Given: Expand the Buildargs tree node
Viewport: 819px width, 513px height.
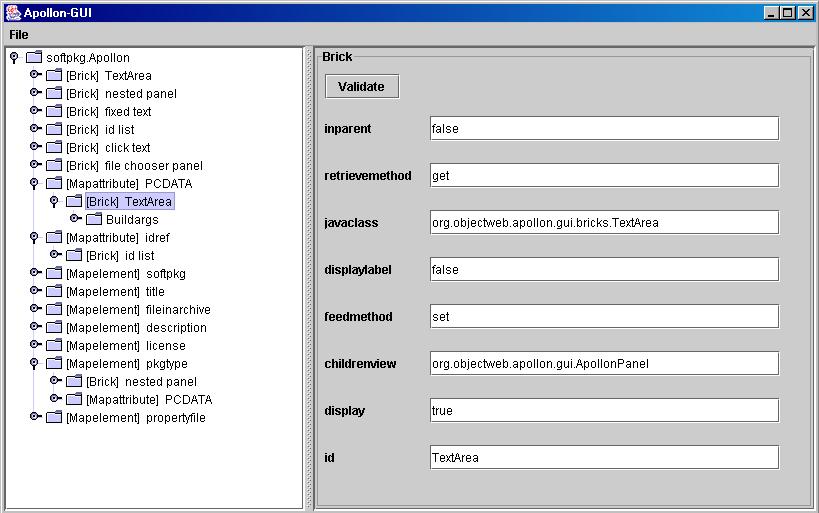Looking at the screenshot, I should 75,220.
